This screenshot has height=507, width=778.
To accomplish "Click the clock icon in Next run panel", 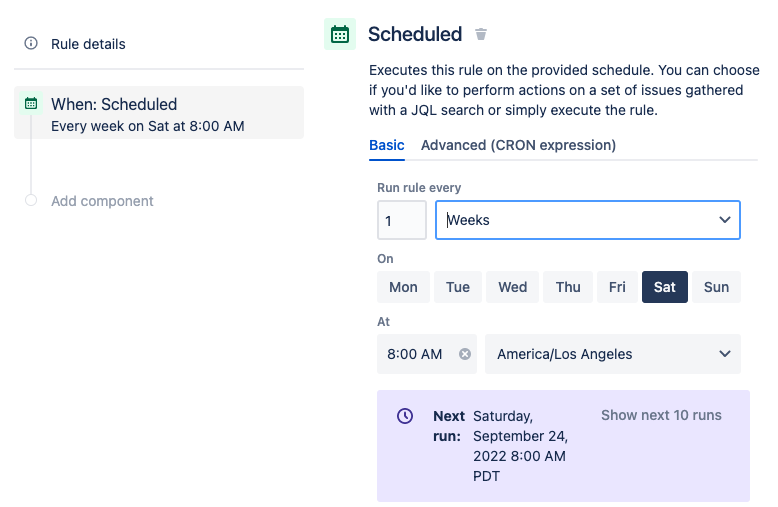I will [x=405, y=416].
